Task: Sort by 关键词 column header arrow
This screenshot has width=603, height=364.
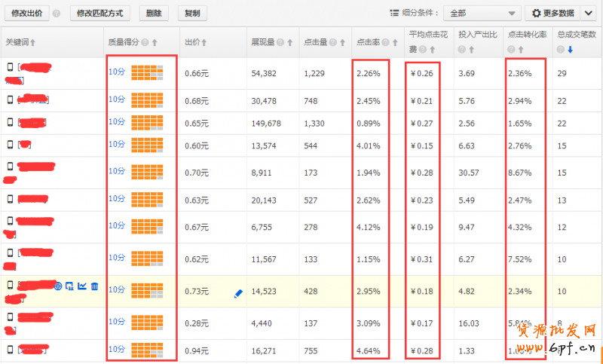Action: click(32, 42)
